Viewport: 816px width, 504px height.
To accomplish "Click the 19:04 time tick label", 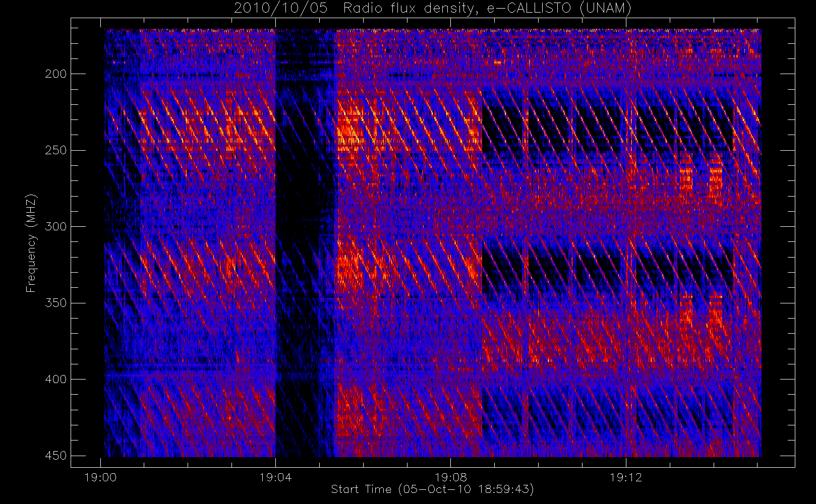I will coord(275,477).
